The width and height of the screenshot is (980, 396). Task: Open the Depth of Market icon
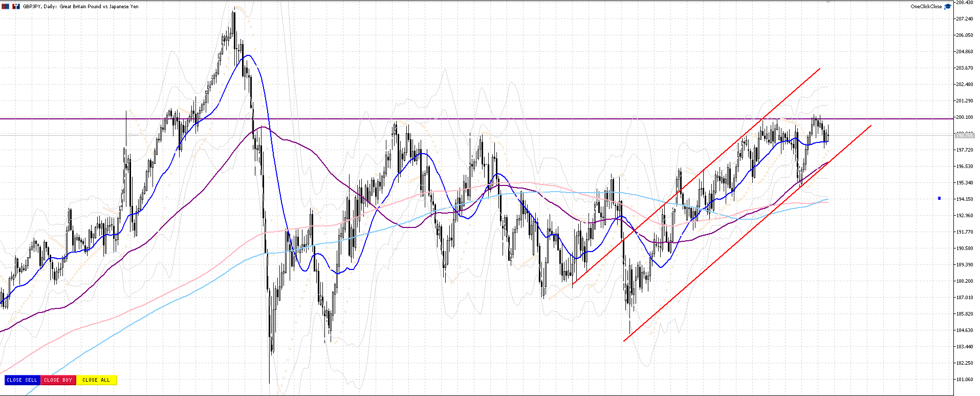click(16, 7)
